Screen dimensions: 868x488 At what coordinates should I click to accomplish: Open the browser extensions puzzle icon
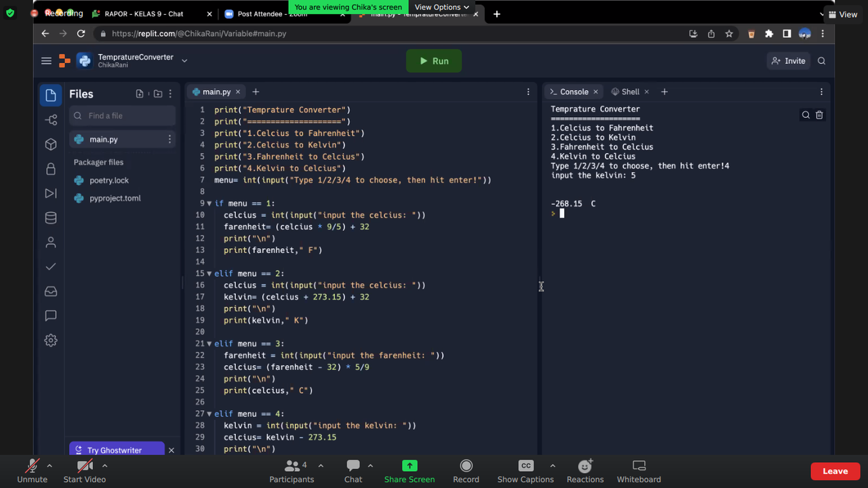pos(769,33)
